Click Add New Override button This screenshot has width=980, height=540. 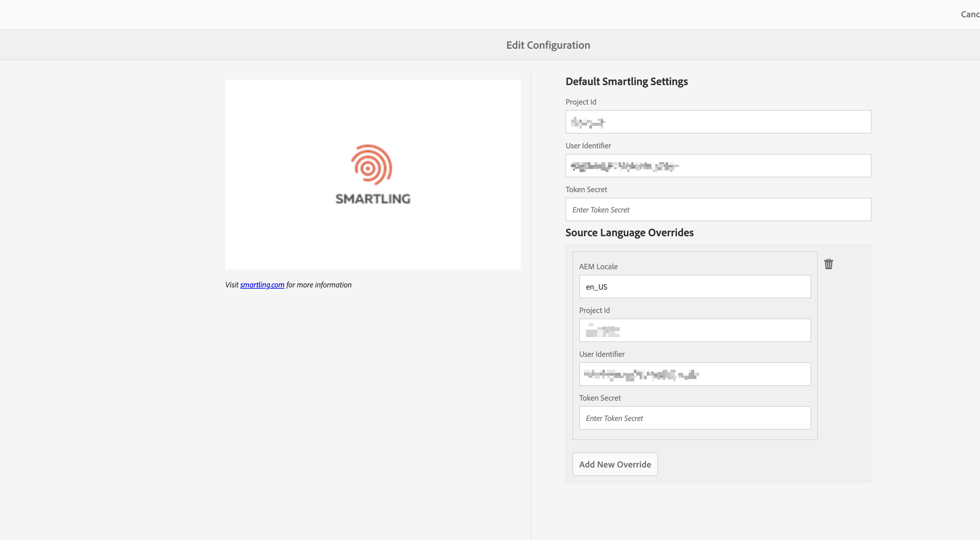615,464
